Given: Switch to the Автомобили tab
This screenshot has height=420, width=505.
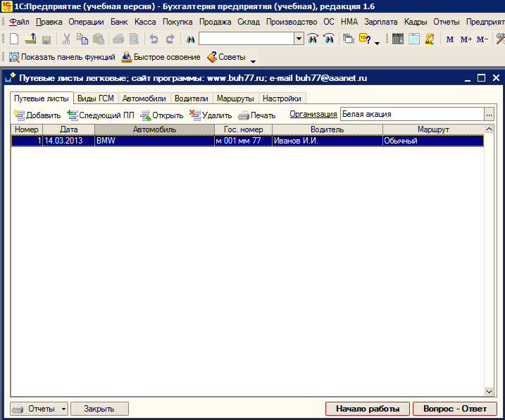Looking at the screenshot, I should pos(144,98).
